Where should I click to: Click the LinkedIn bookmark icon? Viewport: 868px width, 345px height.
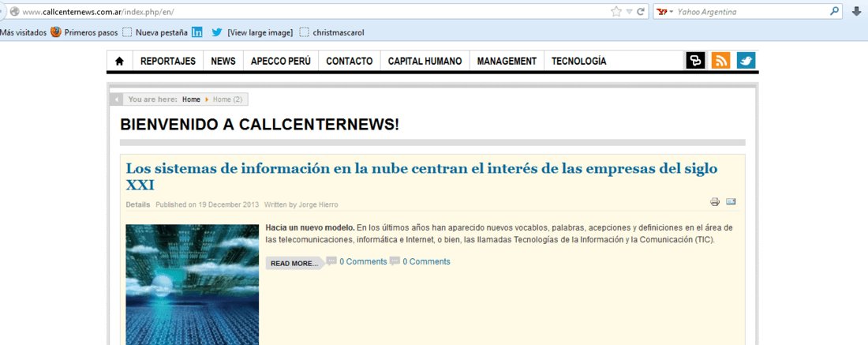click(197, 32)
